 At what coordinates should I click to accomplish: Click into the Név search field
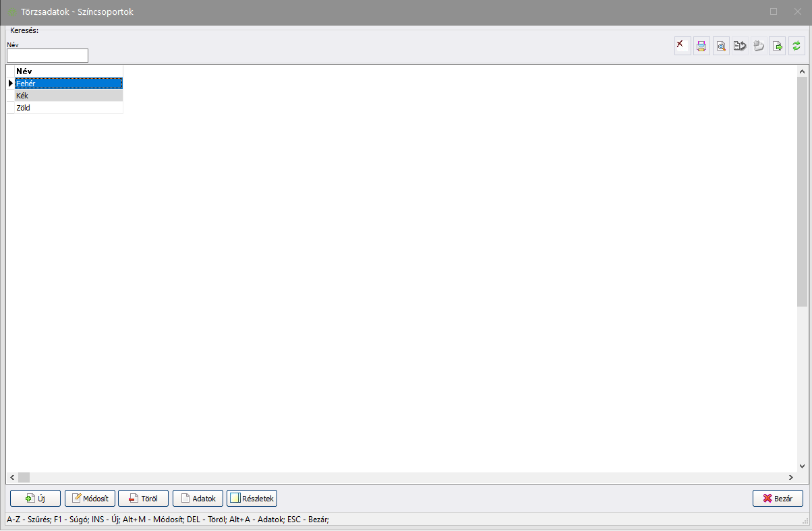[47, 56]
